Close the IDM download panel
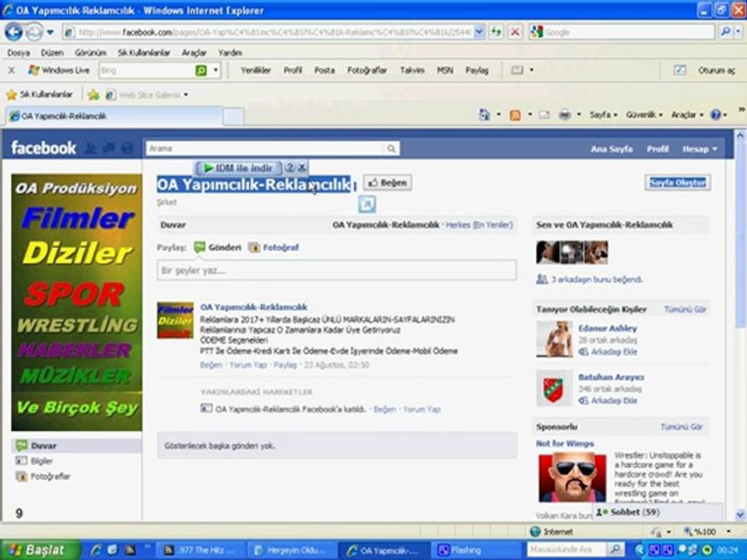The height and width of the screenshot is (560, 747). (302, 168)
